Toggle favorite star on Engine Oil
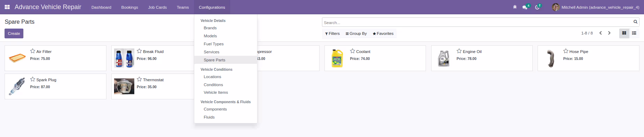The width and height of the screenshot is (644, 137). click(459, 51)
